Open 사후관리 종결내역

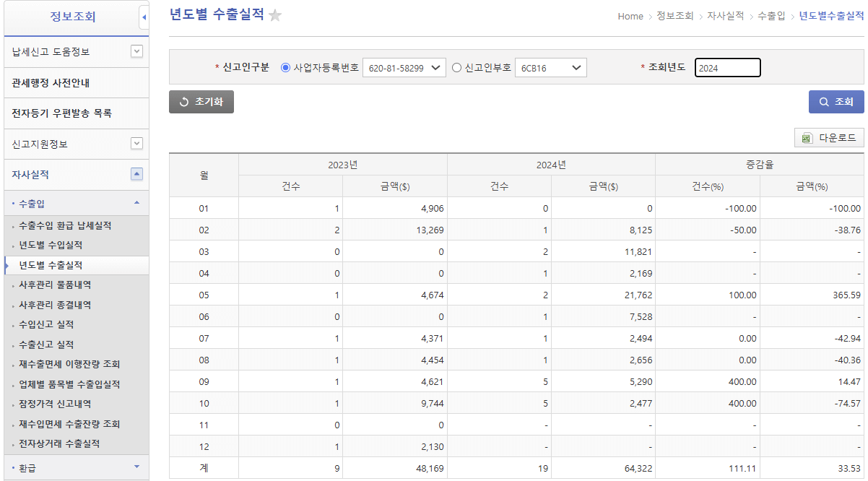pos(55,305)
